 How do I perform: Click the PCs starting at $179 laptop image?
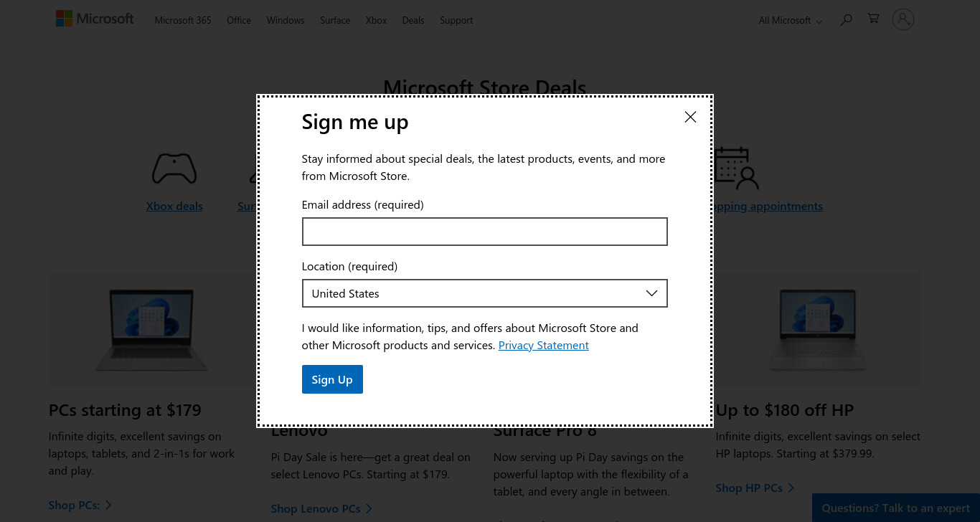click(x=151, y=329)
